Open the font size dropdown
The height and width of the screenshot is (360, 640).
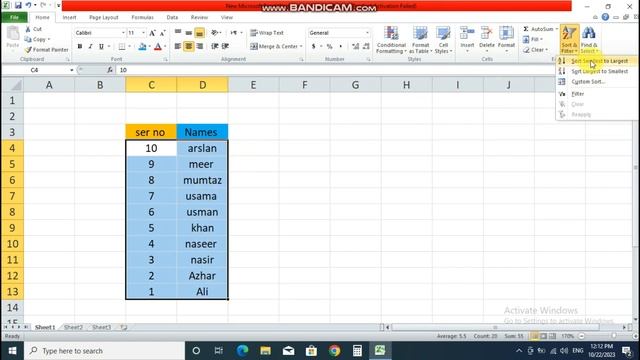(x=143, y=33)
